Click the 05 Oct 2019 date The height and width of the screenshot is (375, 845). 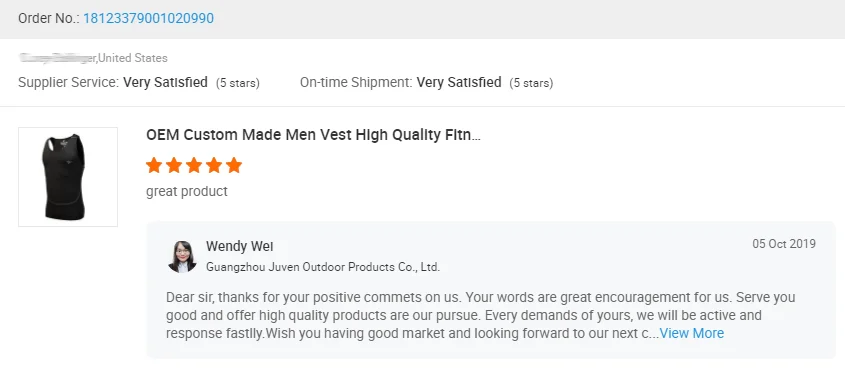[x=784, y=244]
